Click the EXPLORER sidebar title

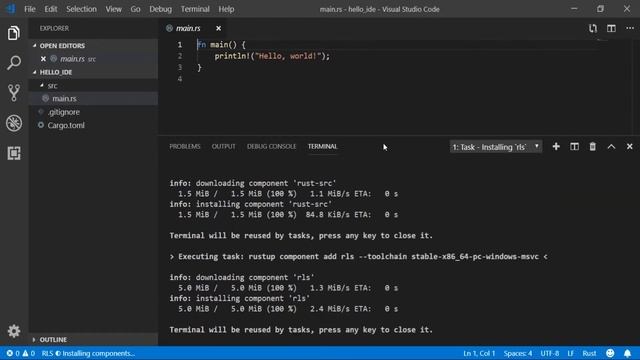54,28
